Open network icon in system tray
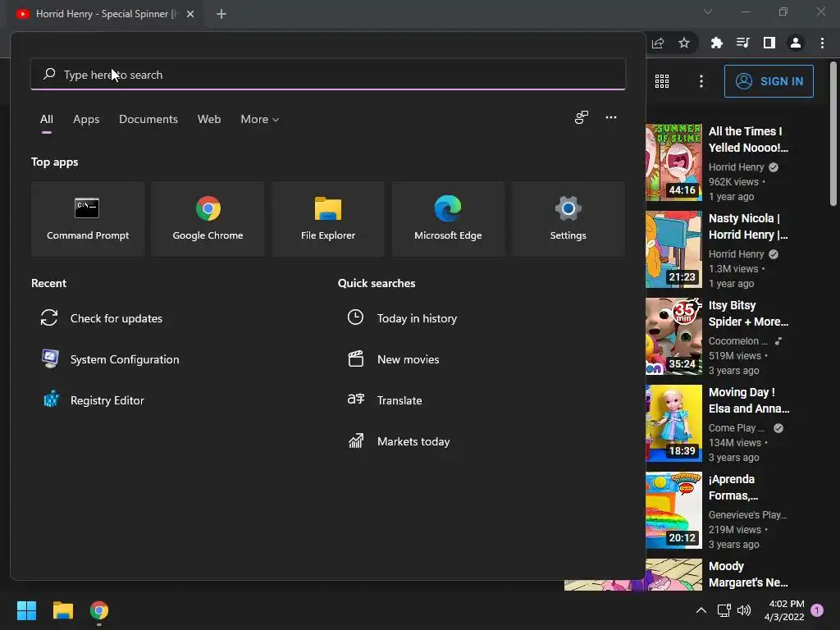This screenshot has width=840, height=630. [724, 610]
